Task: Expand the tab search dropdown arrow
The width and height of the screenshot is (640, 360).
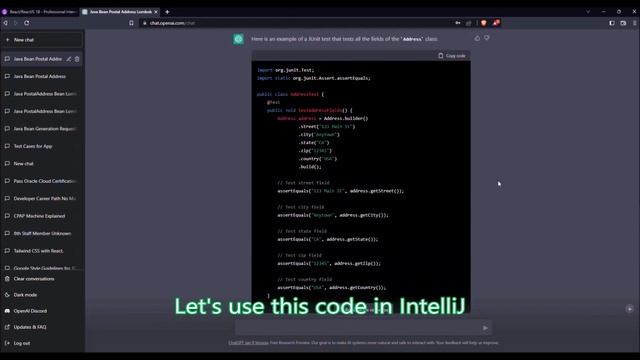Action: point(588,12)
